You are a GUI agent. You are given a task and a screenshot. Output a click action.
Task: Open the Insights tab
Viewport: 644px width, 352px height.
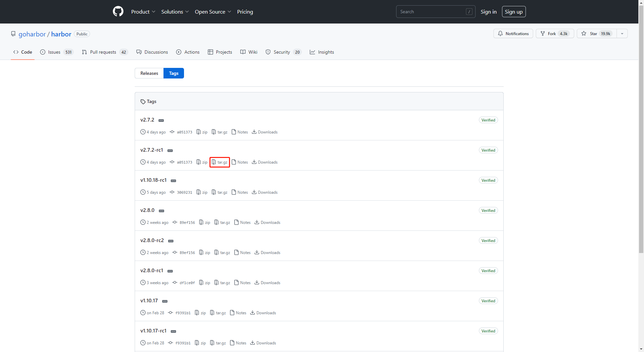pos(322,52)
